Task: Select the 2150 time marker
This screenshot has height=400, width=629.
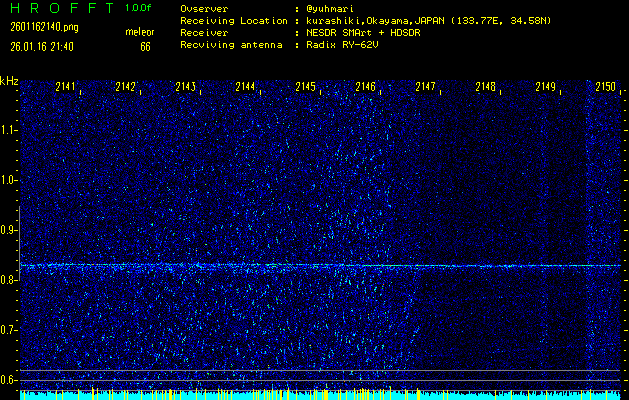Action: pyautogui.click(x=605, y=87)
